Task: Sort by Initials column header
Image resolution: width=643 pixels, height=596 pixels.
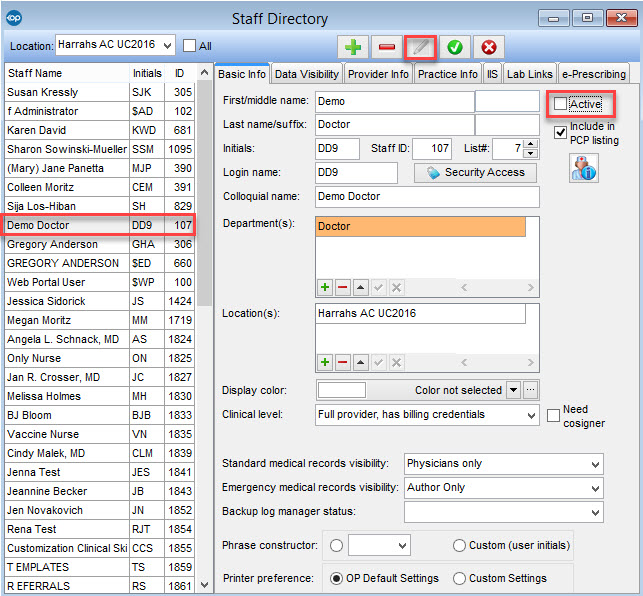Action: [x=147, y=73]
